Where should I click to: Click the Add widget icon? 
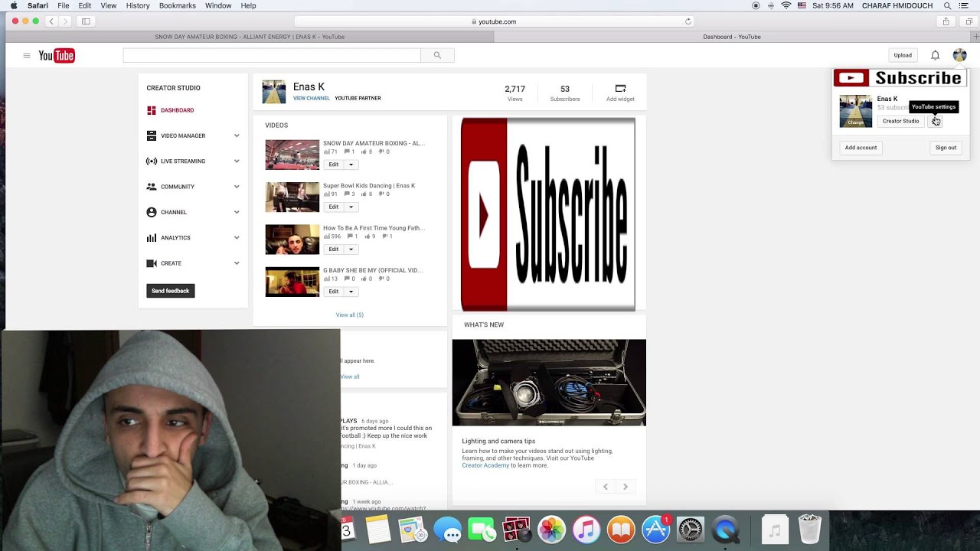click(620, 89)
